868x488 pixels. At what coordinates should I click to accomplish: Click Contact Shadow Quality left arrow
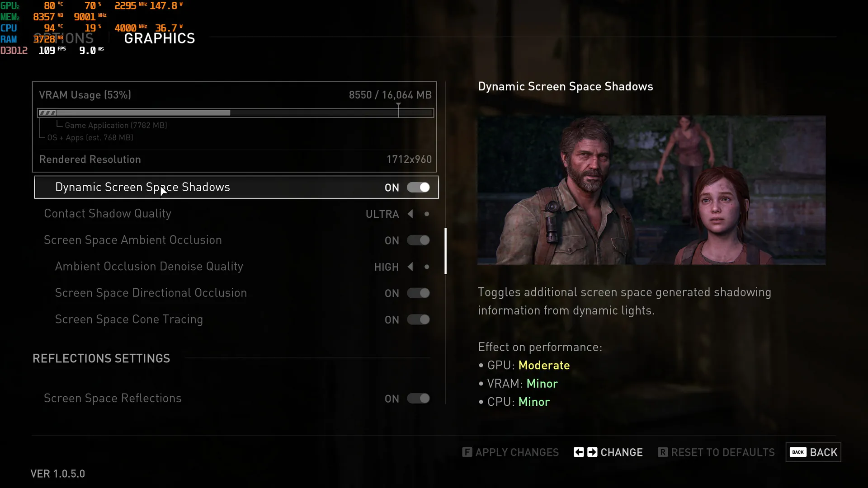[x=410, y=214]
